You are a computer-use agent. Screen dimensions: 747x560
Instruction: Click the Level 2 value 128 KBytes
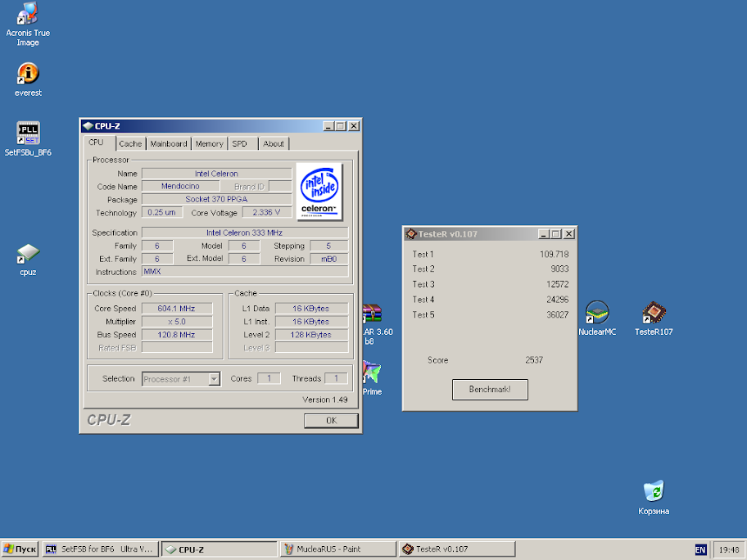click(x=311, y=335)
